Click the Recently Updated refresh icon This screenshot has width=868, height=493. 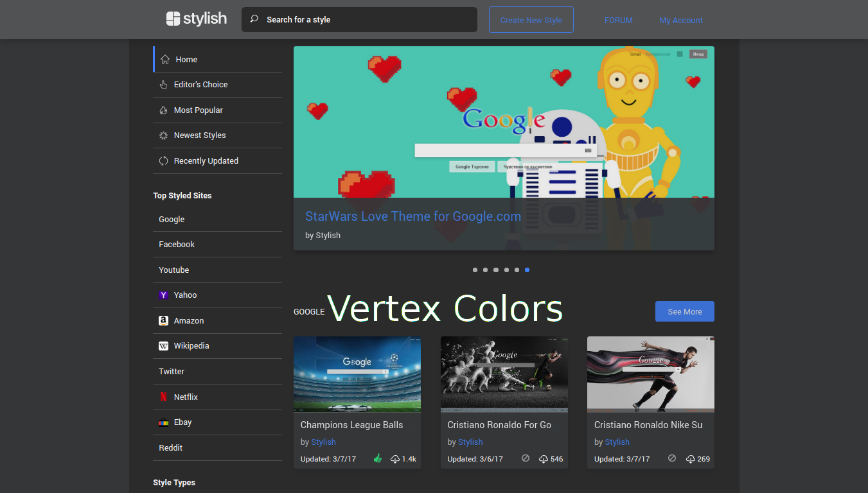pyautogui.click(x=163, y=161)
